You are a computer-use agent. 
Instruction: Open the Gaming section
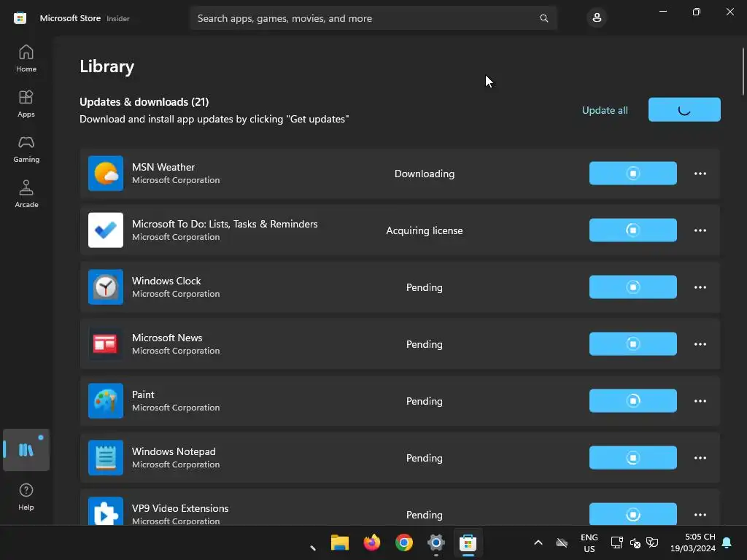point(26,149)
